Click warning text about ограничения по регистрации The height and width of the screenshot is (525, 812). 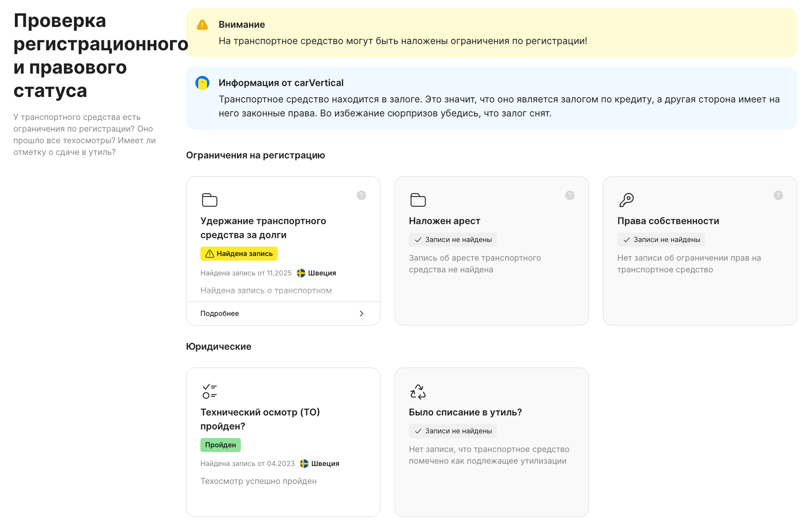coord(403,41)
